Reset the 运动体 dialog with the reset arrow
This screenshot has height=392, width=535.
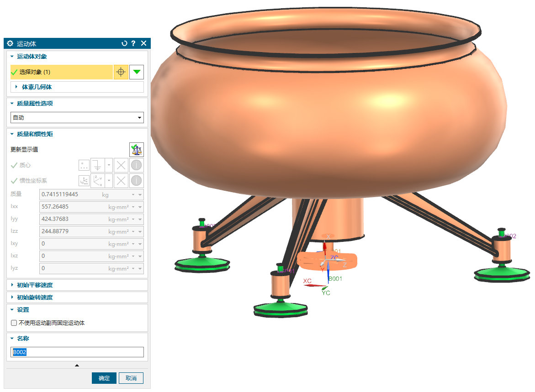coord(124,43)
